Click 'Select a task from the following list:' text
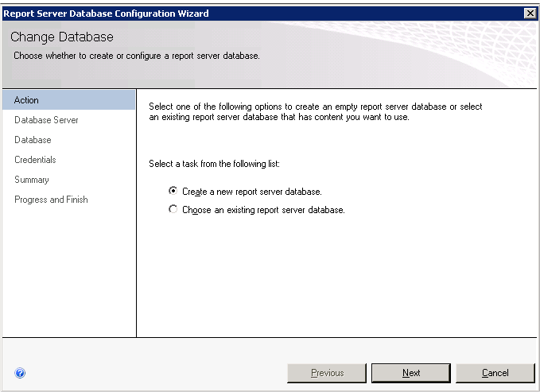 (x=214, y=164)
